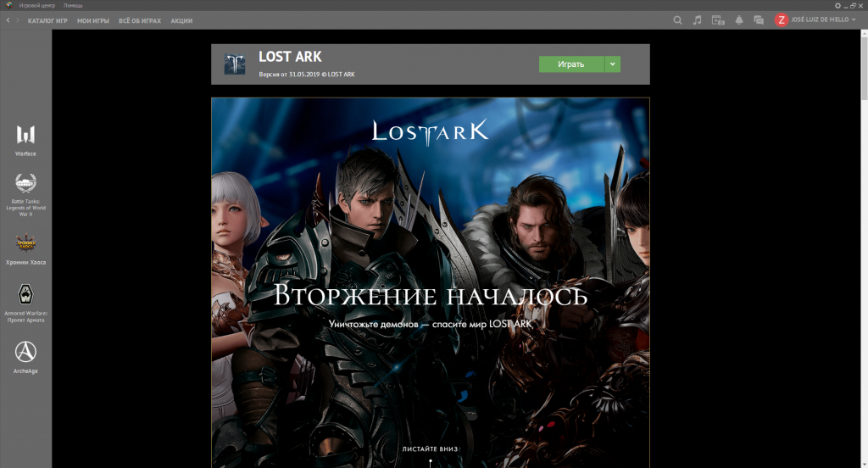This screenshot has width=868, height=468.
Task: Open the music note icon
Action: point(697,20)
